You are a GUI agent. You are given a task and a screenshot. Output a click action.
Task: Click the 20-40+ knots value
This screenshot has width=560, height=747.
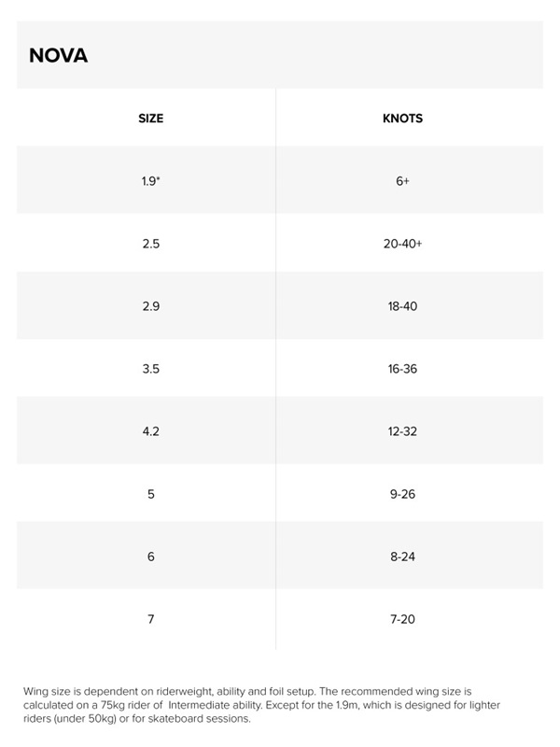(x=402, y=244)
